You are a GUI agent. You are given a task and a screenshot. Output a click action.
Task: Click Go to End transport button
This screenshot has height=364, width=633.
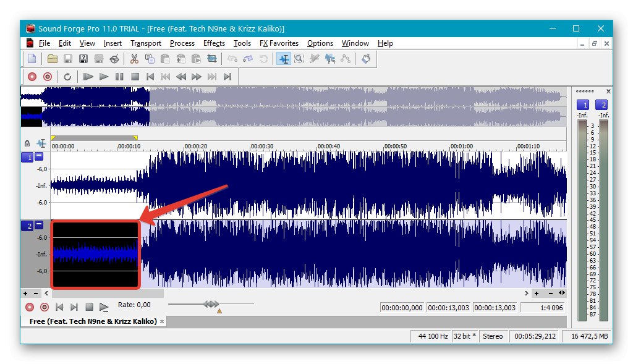[227, 77]
